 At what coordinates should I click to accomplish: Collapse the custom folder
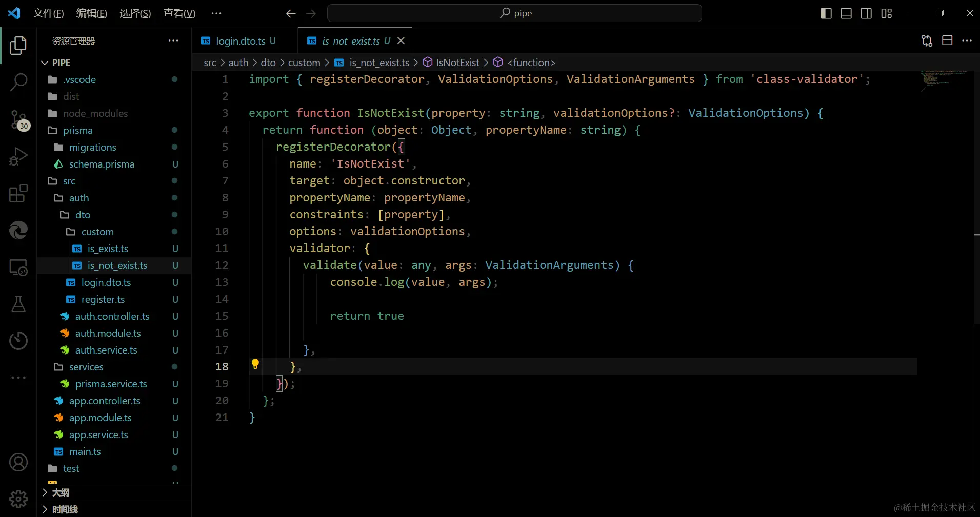pyautogui.click(x=114, y=232)
